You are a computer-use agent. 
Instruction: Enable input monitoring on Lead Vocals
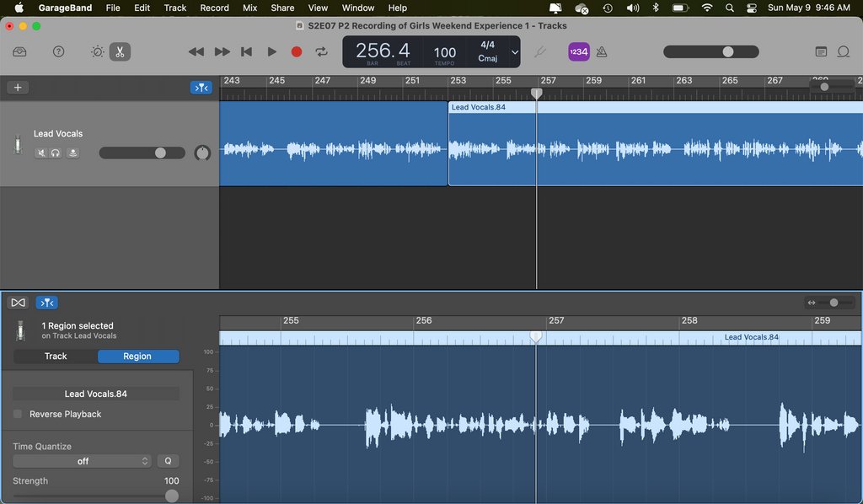[x=73, y=153]
